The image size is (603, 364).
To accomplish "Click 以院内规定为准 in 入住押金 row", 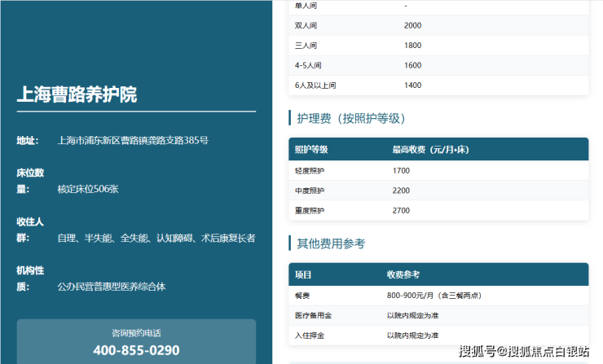I will [412, 335].
